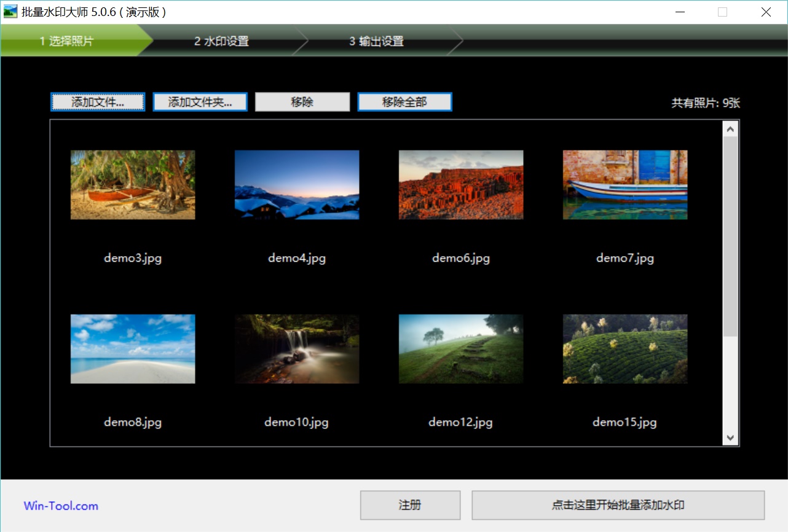Image resolution: width=788 pixels, height=532 pixels.
Task: Switch to the 2 水印设置 step tab
Action: 222,42
